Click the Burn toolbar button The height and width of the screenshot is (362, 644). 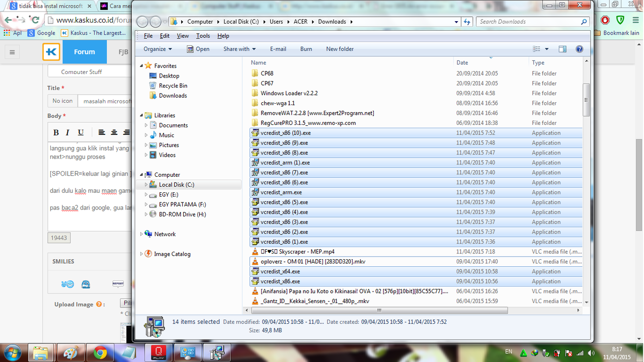[x=306, y=49]
